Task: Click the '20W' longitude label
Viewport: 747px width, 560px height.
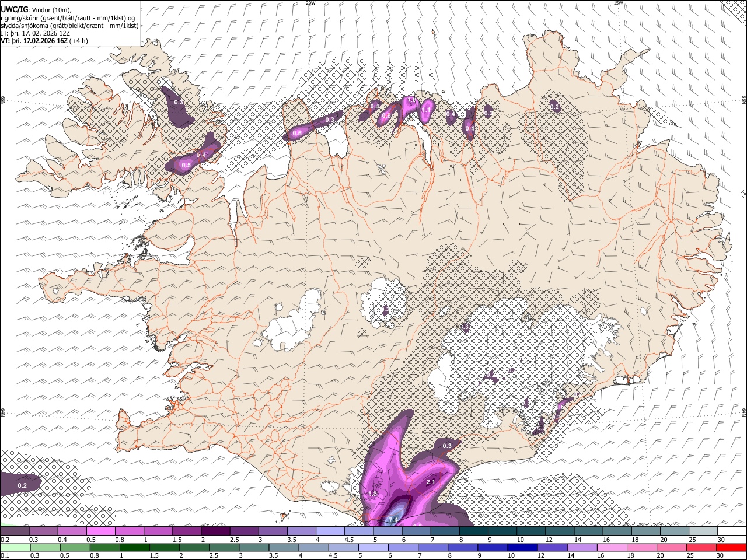Action: point(310,3)
